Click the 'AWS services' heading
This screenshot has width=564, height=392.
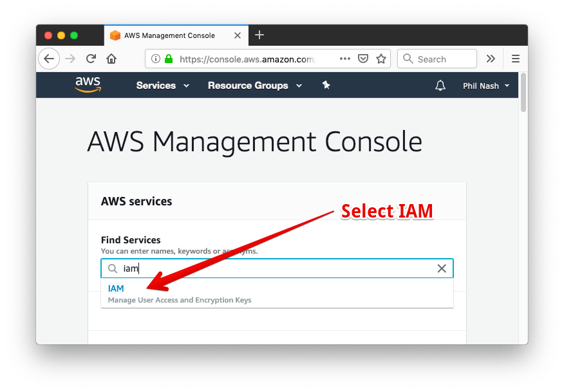[136, 201]
